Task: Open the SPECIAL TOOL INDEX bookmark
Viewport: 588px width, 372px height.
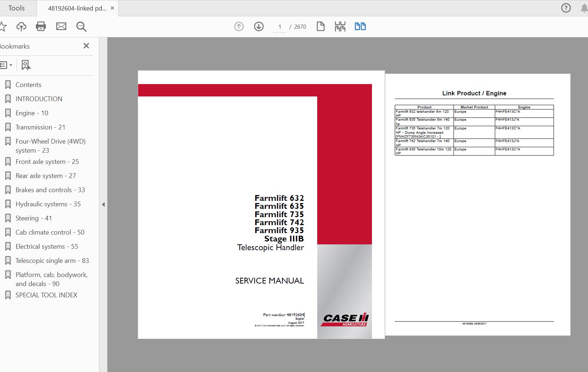Action: tap(46, 295)
